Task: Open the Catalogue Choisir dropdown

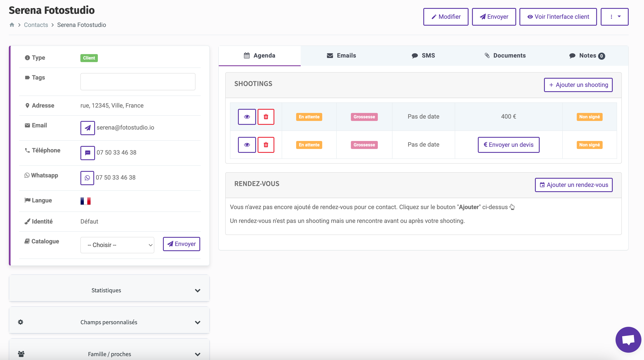Action: point(117,245)
